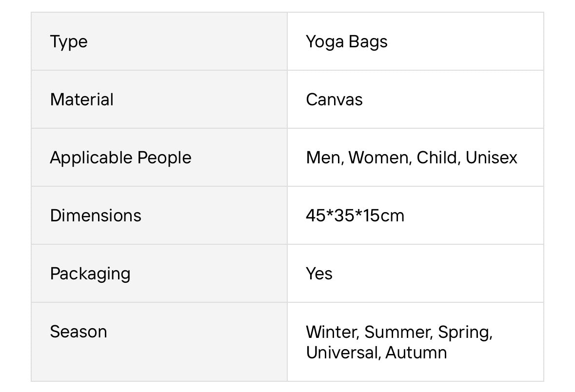This screenshot has width=575, height=392.
Task: Click the word People
Action: pos(164,158)
